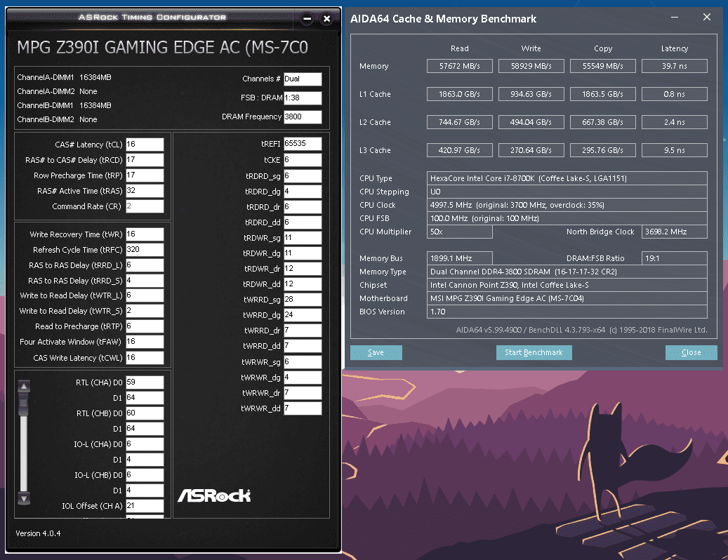The height and width of the screenshot is (560, 728).
Task: Click the CPU Multiplier value 50x
Action: coord(460,232)
